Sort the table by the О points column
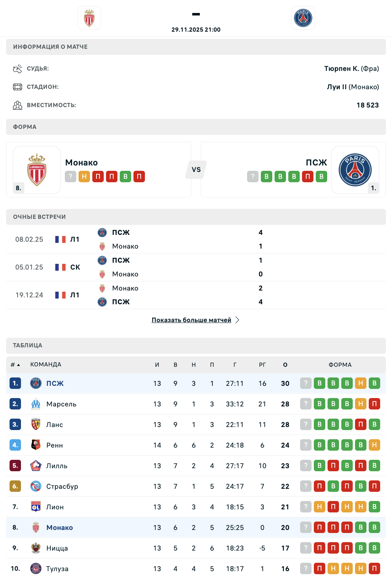Screen dimensions: 392x578 (x=285, y=365)
